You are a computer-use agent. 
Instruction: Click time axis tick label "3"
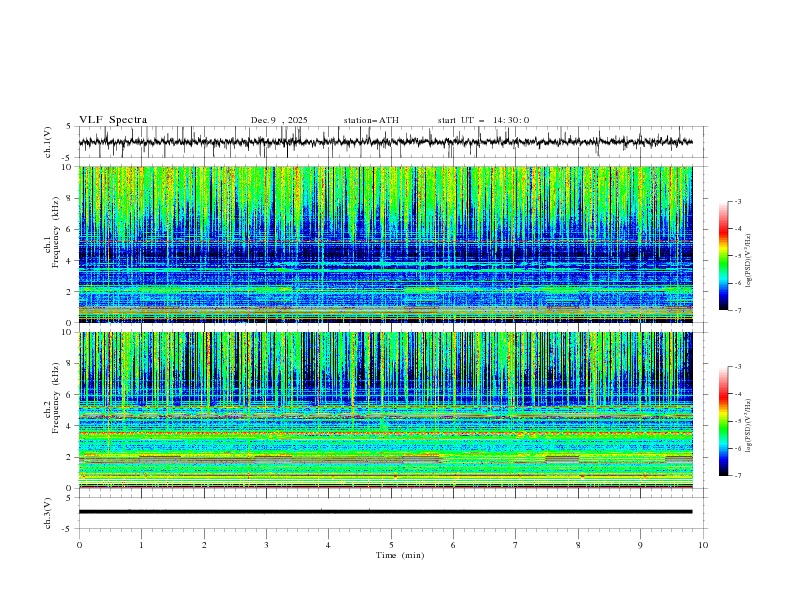point(266,545)
